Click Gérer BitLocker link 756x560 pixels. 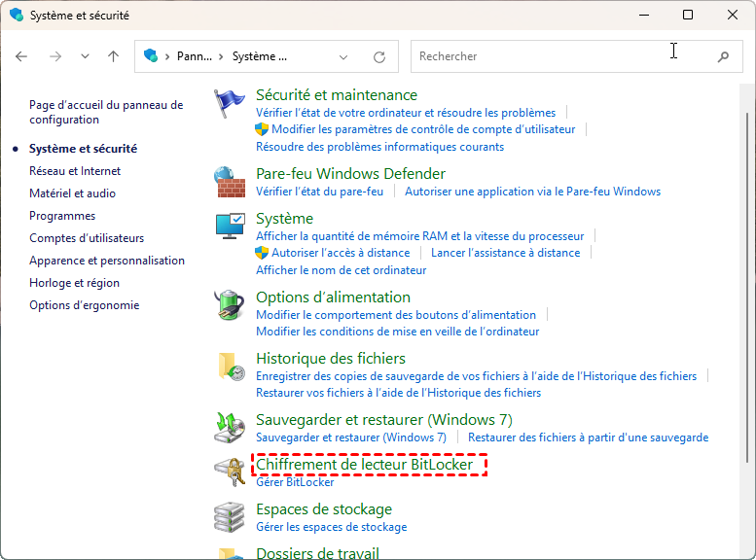point(295,482)
